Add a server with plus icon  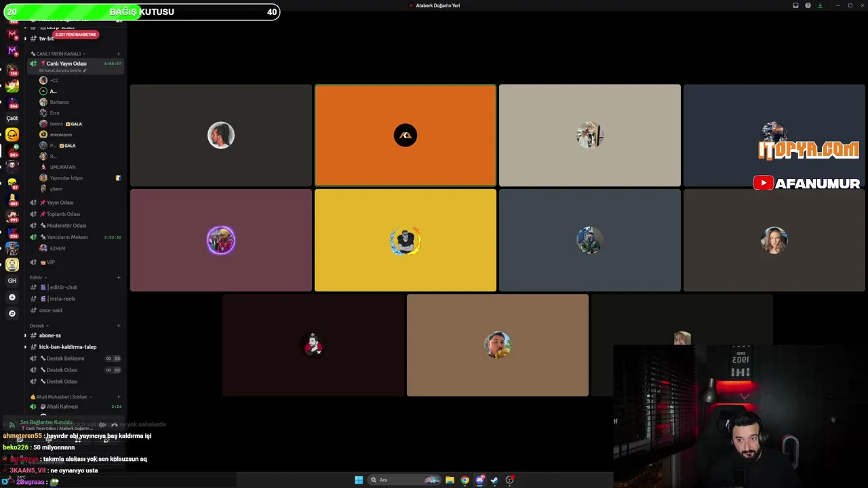(12, 297)
